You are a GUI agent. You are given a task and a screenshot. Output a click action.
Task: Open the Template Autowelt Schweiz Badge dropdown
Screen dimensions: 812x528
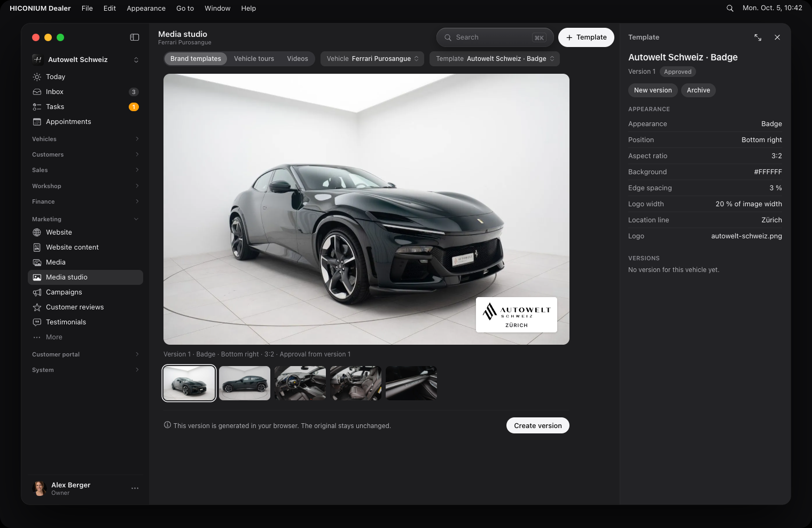click(495, 59)
